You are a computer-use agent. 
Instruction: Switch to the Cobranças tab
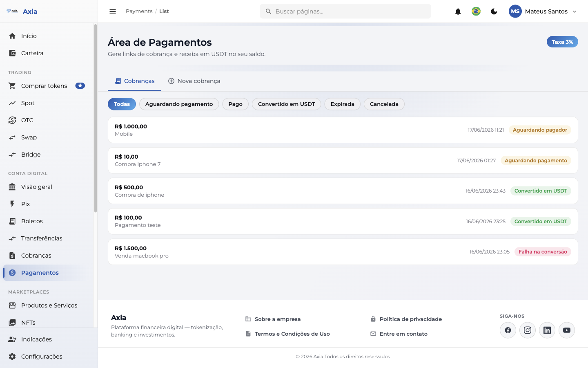(x=134, y=81)
